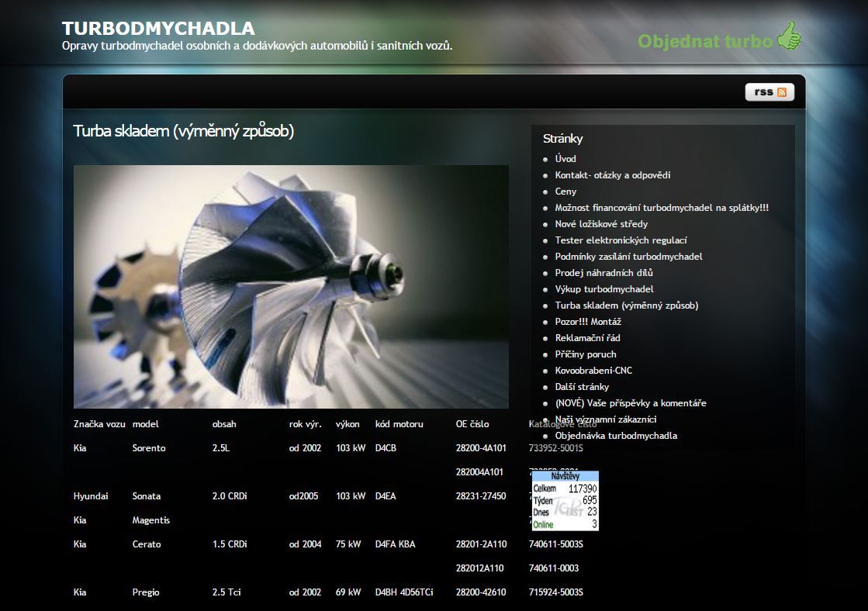This screenshot has height=611, width=868.
Task: Open Naši významní zákazníci
Action: 606,419
